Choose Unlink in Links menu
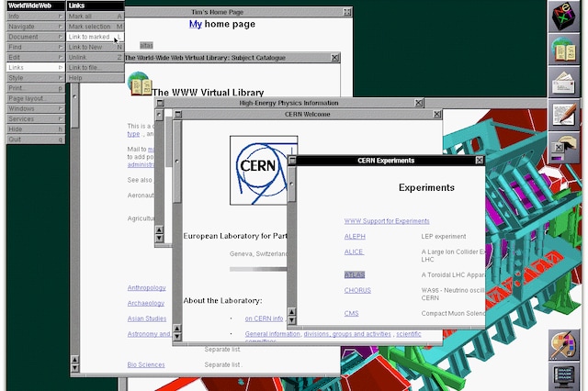588x391 pixels. [x=96, y=57]
